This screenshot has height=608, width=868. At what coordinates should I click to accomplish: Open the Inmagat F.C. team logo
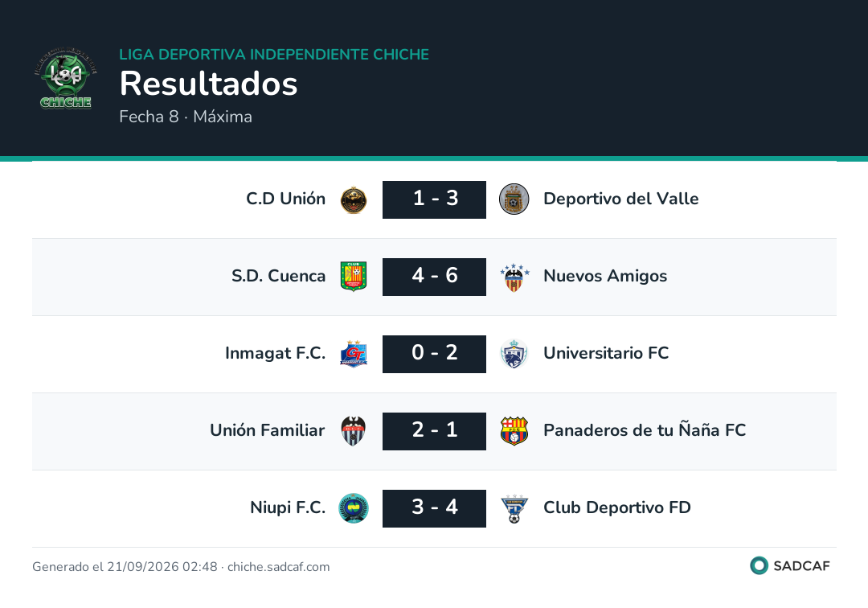point(353,354)
